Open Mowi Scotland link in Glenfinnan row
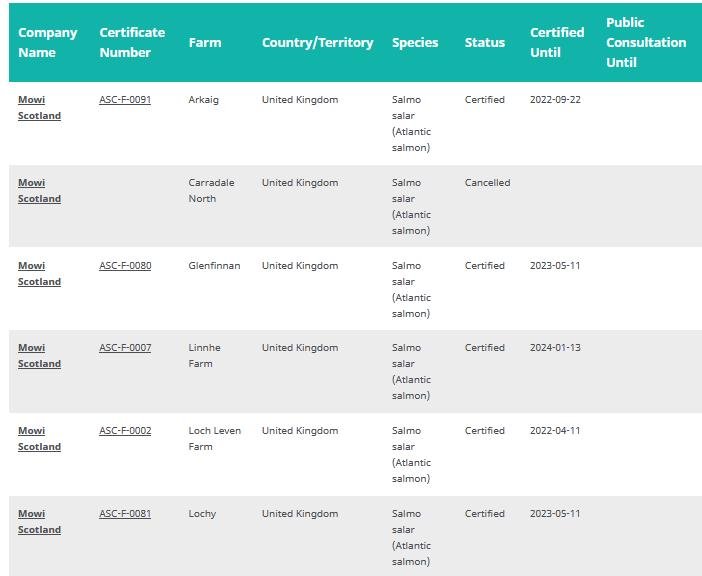The height and width of the screenshot is (576, 702). [x=39, y=273]
